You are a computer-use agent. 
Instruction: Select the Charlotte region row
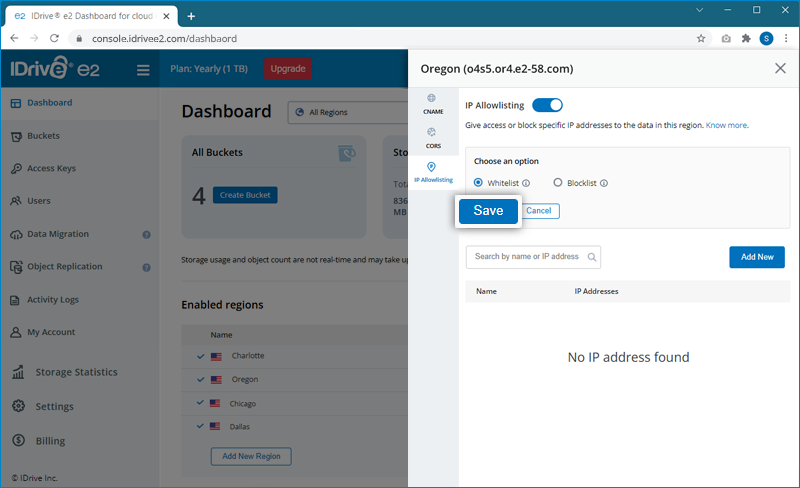pyautogui.click(x=295, y=356)
